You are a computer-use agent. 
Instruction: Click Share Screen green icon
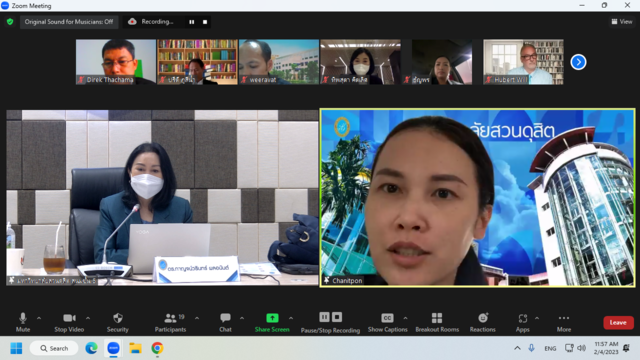pyautogui.click(x=272, y=318)
